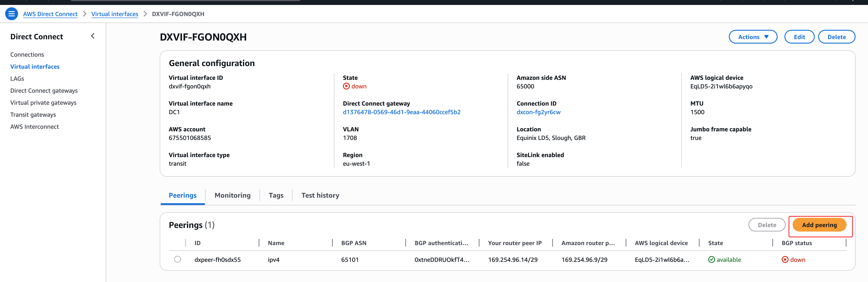Switch to the Monitoring tab
The width and height of the screenshot is (868, 282).
[x=232, y=196]
